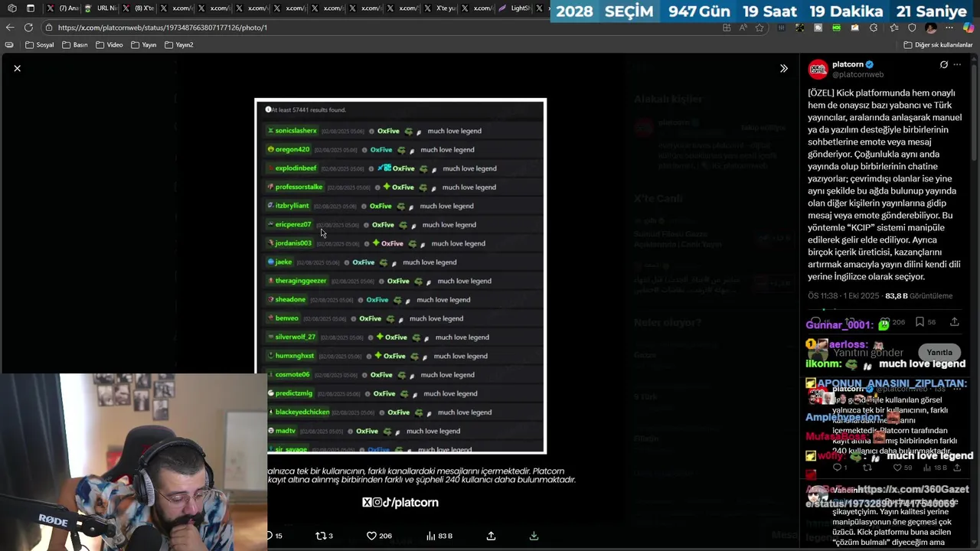Viewport: 980px width, 551px height.
Task: Open the split screen app icon
Action: click(x=726, y=28)
